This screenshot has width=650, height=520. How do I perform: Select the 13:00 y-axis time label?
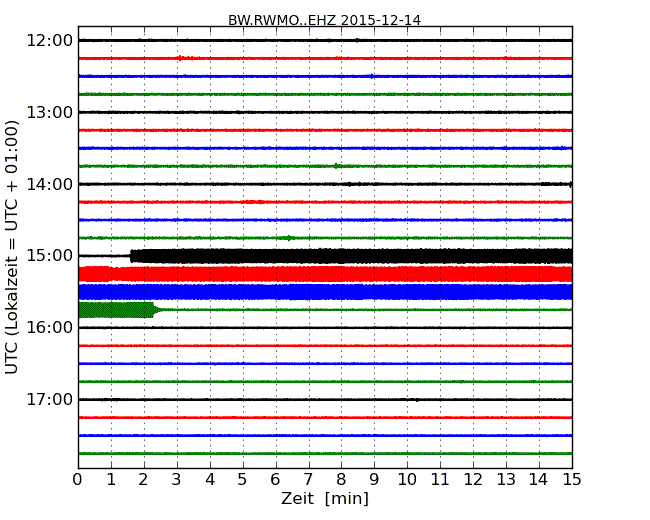(50, 112)
